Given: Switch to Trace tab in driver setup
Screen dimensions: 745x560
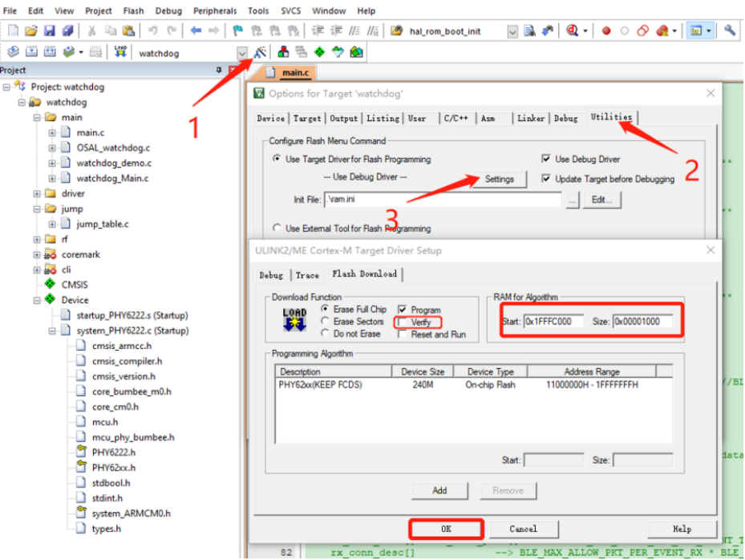Looking at the screenshot, I should click(x=307, y=275).
